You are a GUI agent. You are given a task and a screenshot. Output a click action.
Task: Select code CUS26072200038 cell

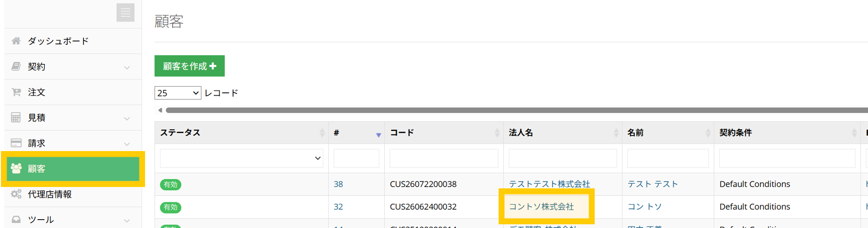(423, 184)
